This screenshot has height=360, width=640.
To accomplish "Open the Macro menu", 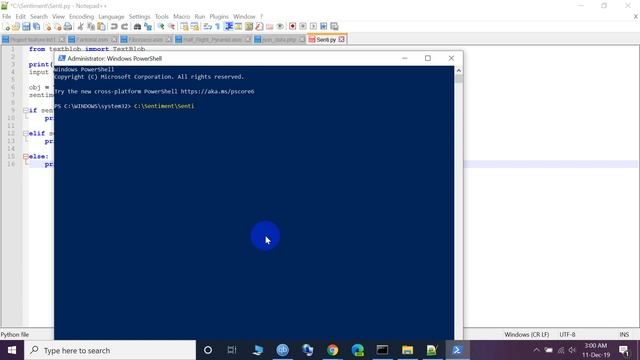I will pos(181,16).
